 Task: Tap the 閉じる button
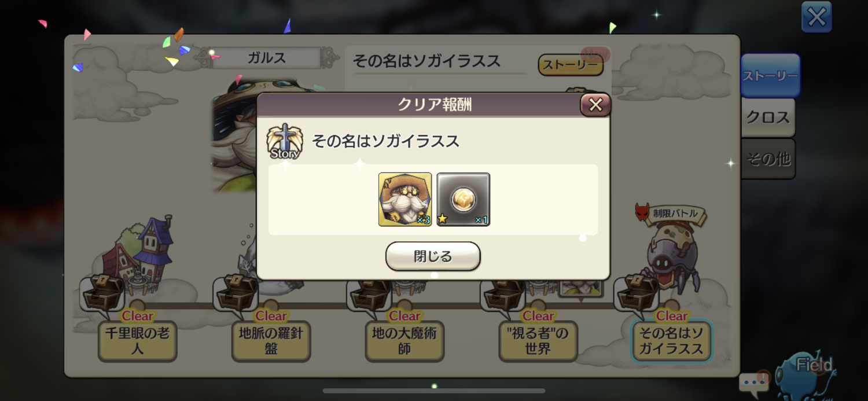433,256
